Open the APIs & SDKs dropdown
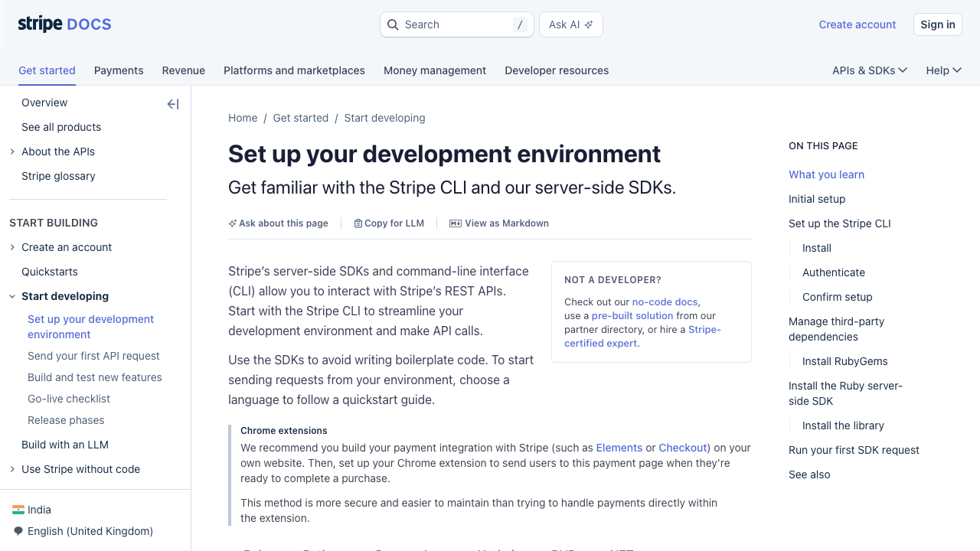The image size is (980, 551). click(870, 70)
